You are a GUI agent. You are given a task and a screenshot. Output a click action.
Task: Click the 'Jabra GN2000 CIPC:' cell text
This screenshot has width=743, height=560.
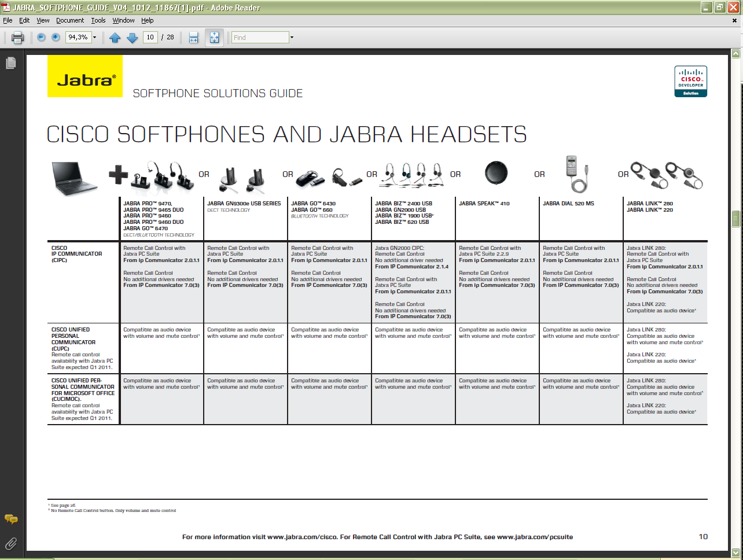tap(399, 248)
